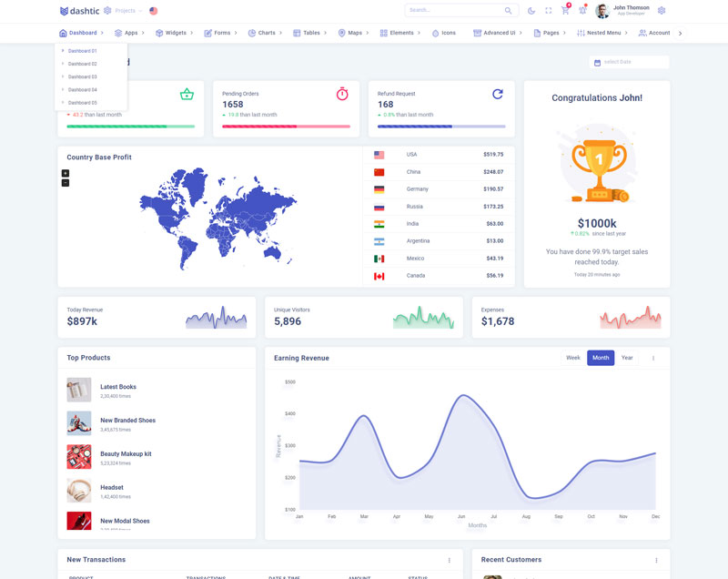Viewport: 728px width, 579px height.
Task: Click the select Date input field
Action: click(x=629, y=62)
